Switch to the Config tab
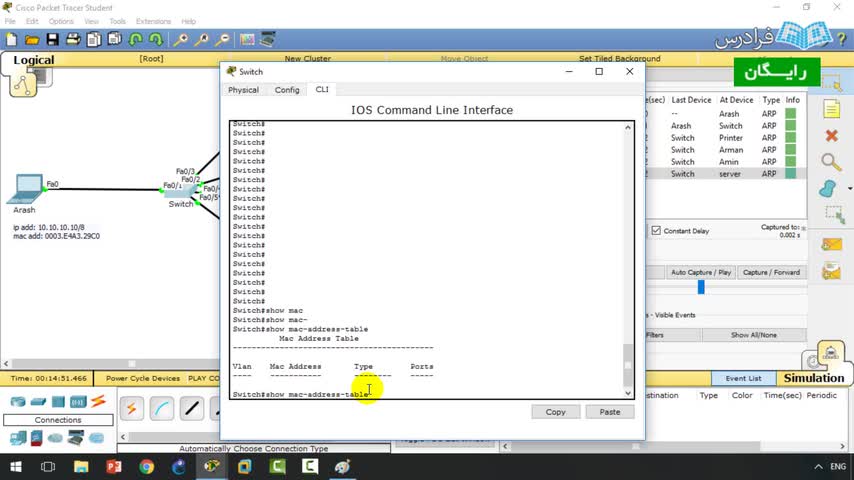 (x=287, y=90)
